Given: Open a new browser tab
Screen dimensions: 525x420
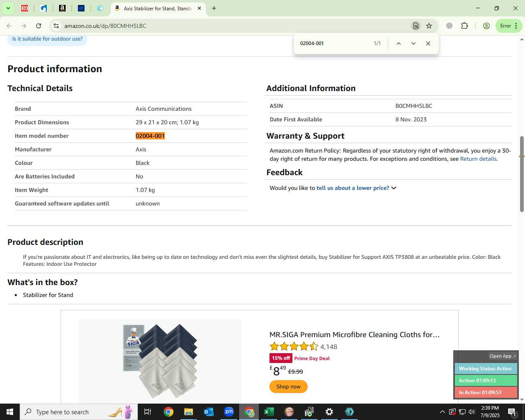Looking at the screenshot, I should click(214, 8).
